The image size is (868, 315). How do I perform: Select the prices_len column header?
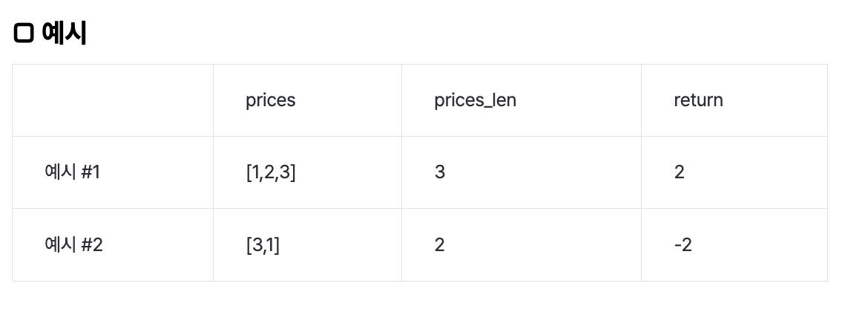pos(475,100)
